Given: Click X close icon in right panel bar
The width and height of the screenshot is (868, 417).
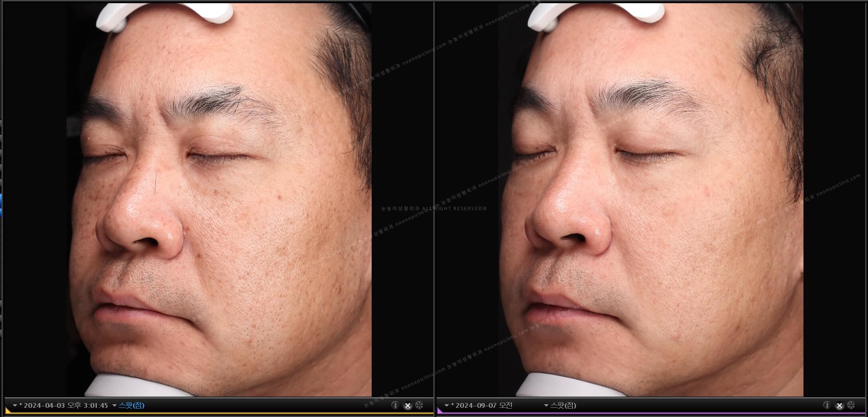Looking at the screenshot, I should [839, 405].
